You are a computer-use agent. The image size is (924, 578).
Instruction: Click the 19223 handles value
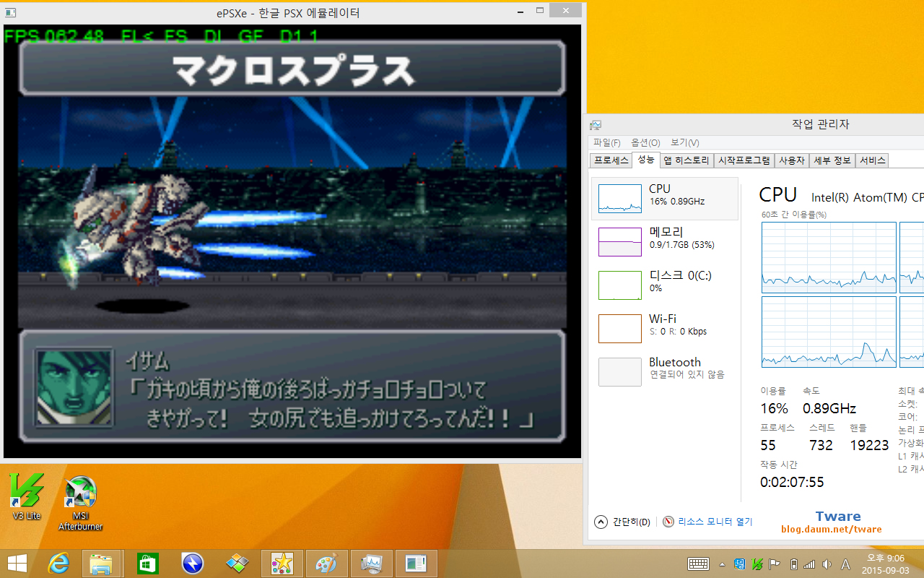[x=869, y=445]
